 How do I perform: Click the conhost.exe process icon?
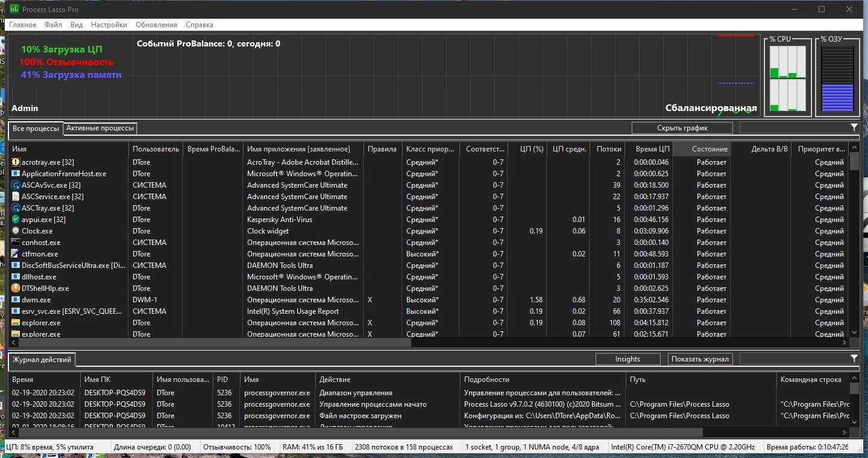[x=16, y=243]
